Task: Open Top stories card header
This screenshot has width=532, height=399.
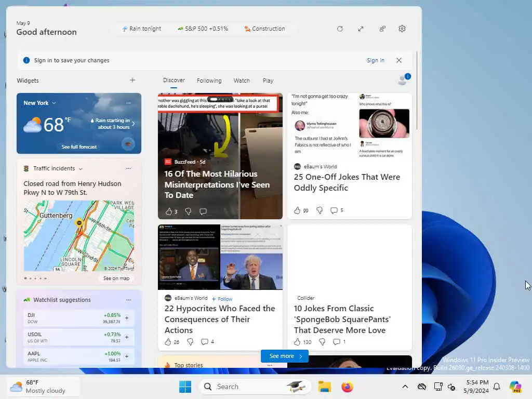Action: point(188,365)
